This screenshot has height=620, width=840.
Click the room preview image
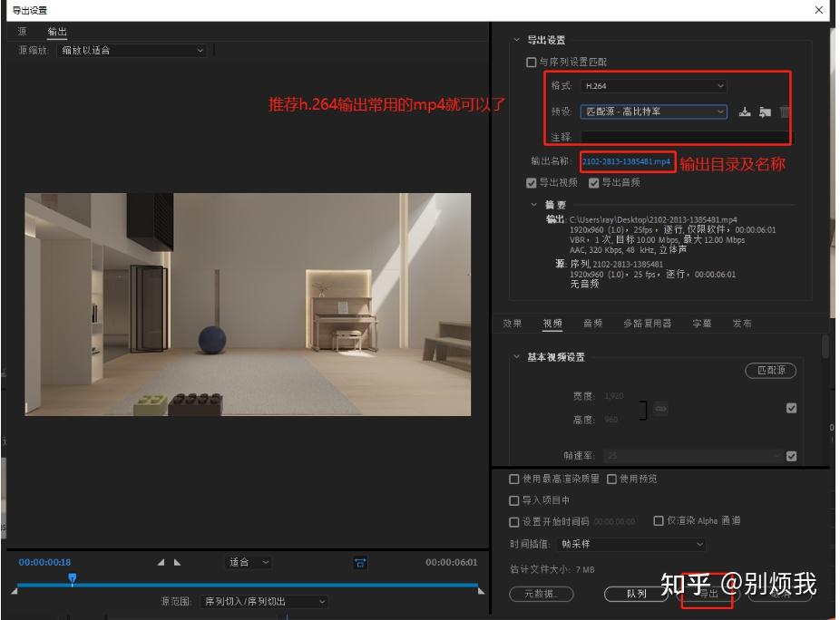point(248,305)
